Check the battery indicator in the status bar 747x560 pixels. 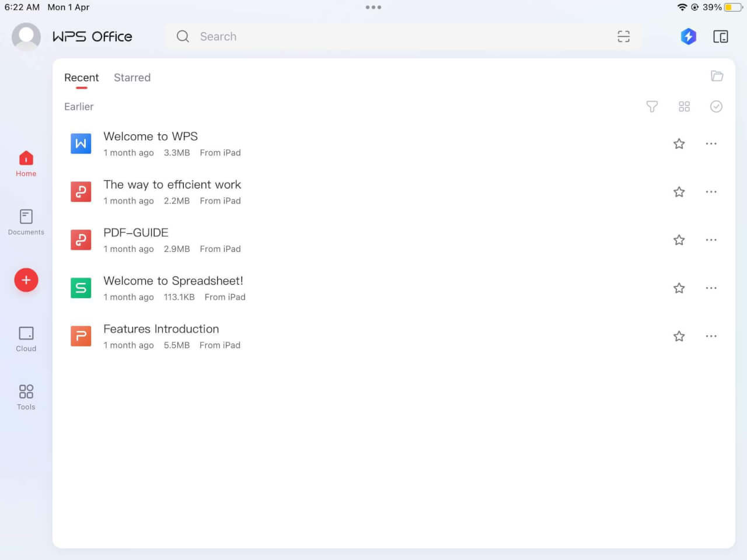pyautogui.click(x=731, y=8)
